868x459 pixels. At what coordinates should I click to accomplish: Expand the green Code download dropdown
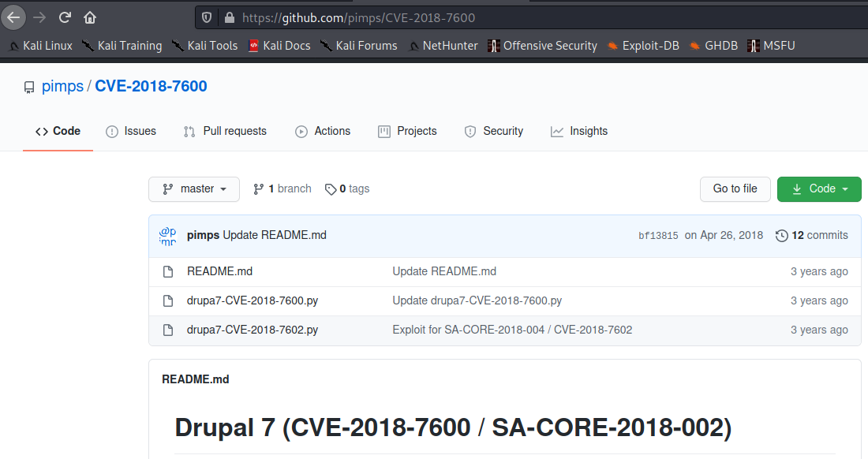(x=819, y=189)
